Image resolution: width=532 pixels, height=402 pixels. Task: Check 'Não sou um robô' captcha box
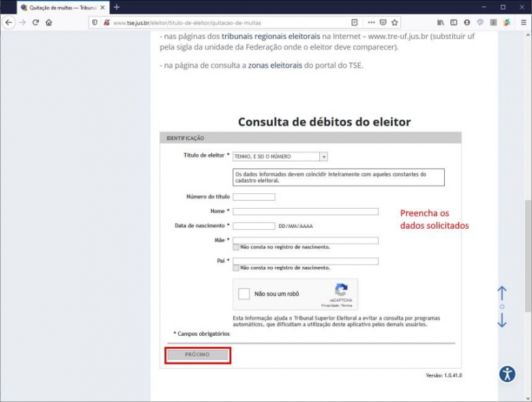pyautogui.click(x=243, y=293)
